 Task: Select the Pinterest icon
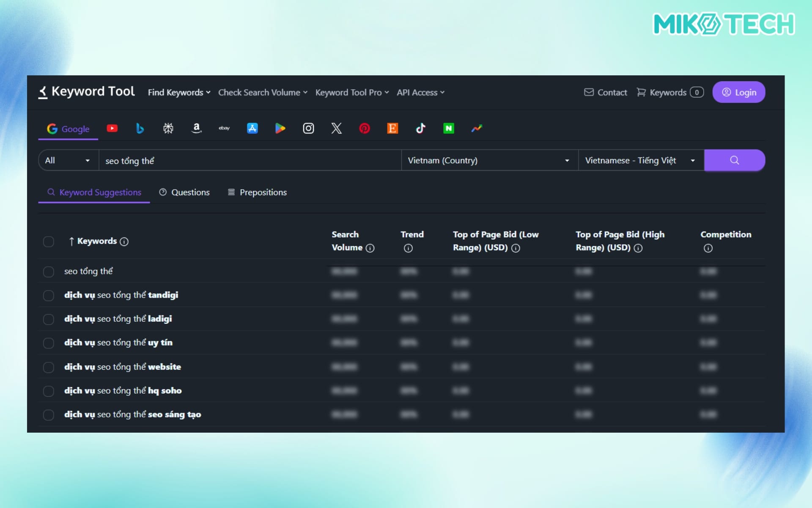click(x=365, y=128)
